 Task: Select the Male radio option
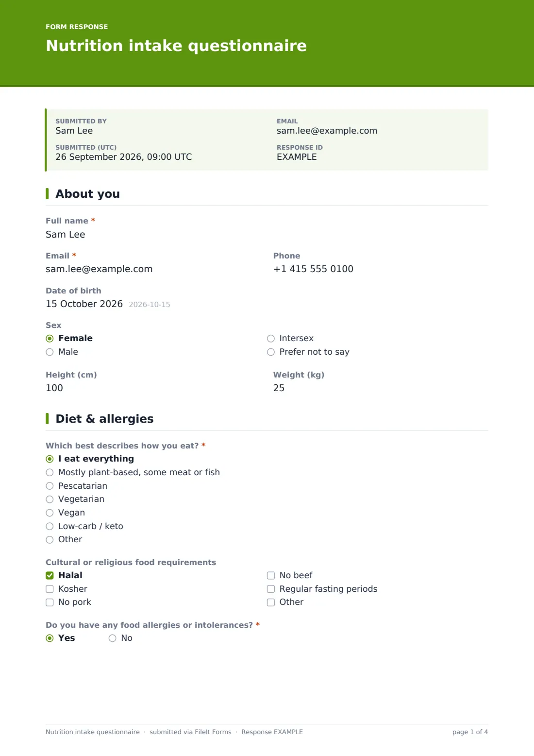point(50,352)
